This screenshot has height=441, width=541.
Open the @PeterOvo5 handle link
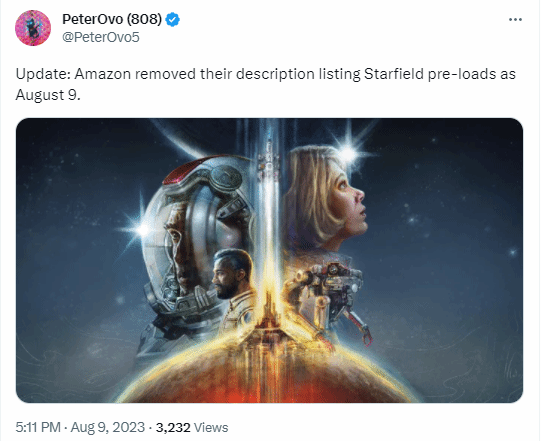pyautogui.click(x=101, y=37)
